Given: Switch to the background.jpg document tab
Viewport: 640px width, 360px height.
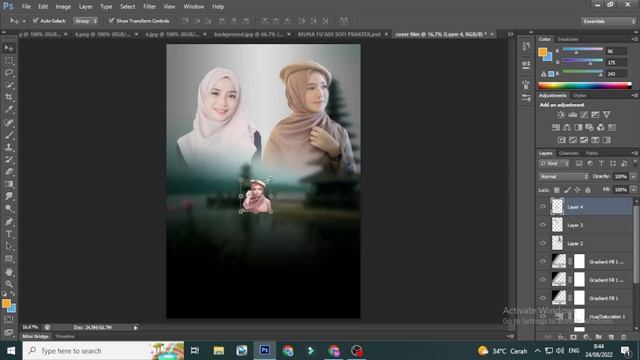Looking at the screenshot, I should click(249, 34).
